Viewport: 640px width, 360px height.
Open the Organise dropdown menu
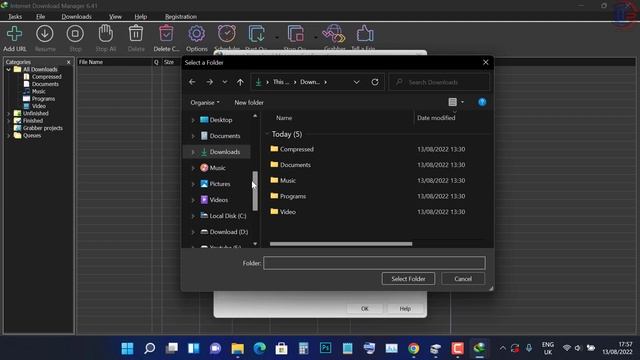tap(205, 102)
